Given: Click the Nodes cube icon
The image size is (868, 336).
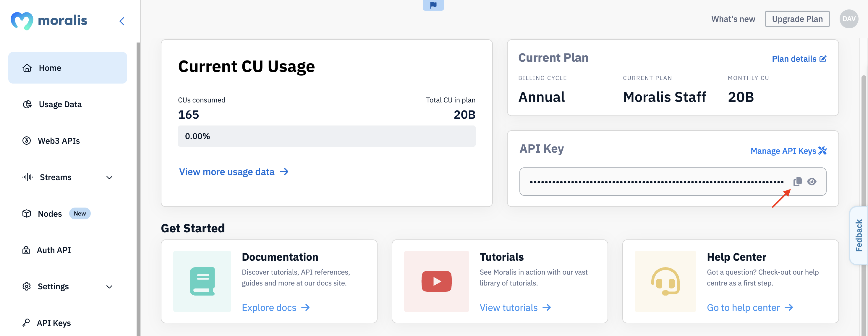Looking at the screenshot, I should tap(27, 213).
